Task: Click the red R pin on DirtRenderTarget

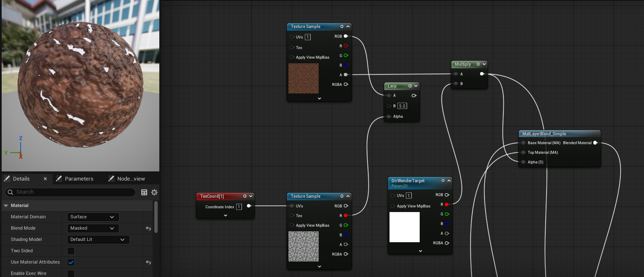Action: [x=447, y=205]
